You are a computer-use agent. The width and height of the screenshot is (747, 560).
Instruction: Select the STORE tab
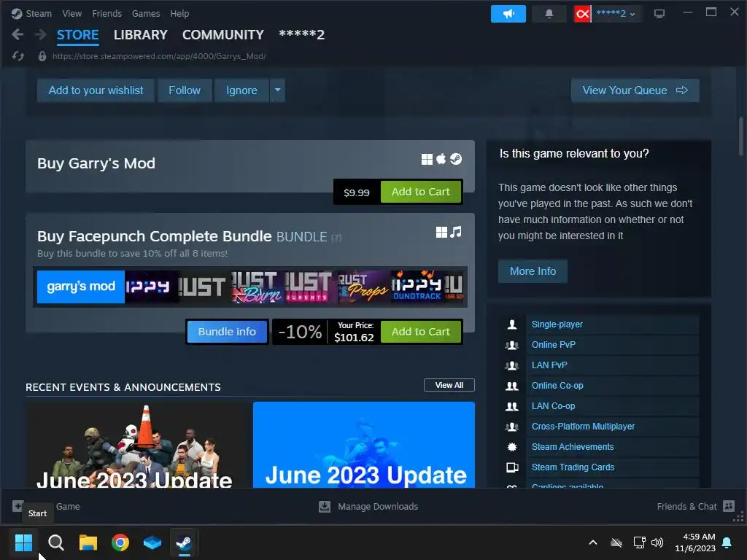point(77,35)
